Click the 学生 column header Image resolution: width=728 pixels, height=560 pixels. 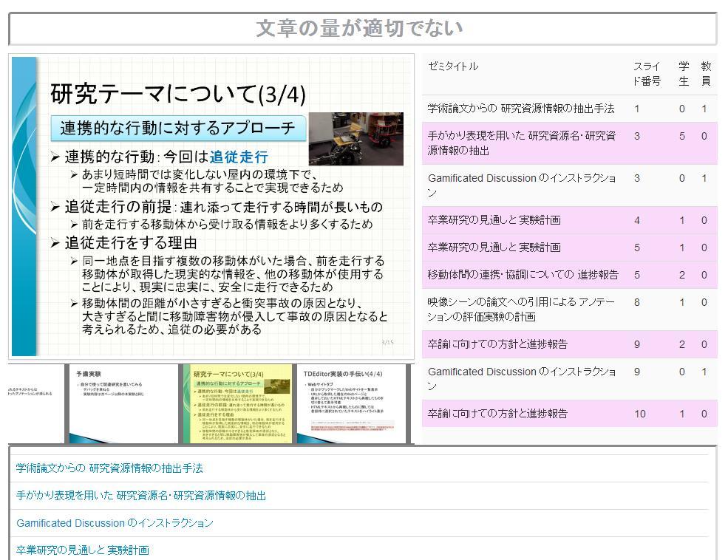click(684, 74)
